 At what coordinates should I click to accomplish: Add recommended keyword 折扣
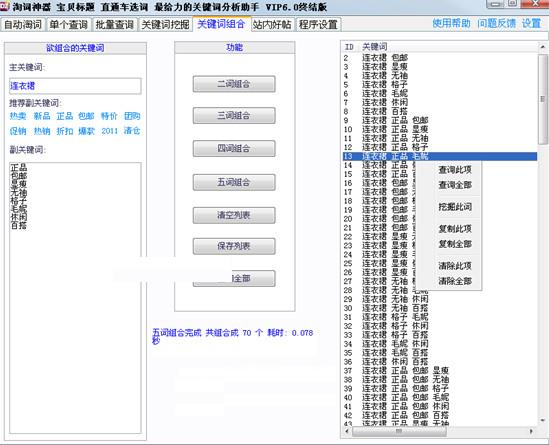[x=65, y=131]
